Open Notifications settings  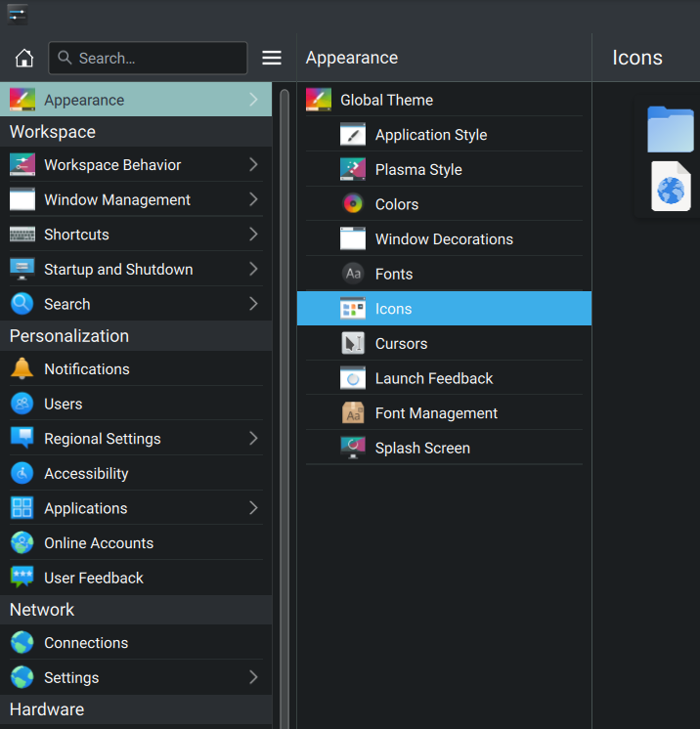(x=136, y=368)
